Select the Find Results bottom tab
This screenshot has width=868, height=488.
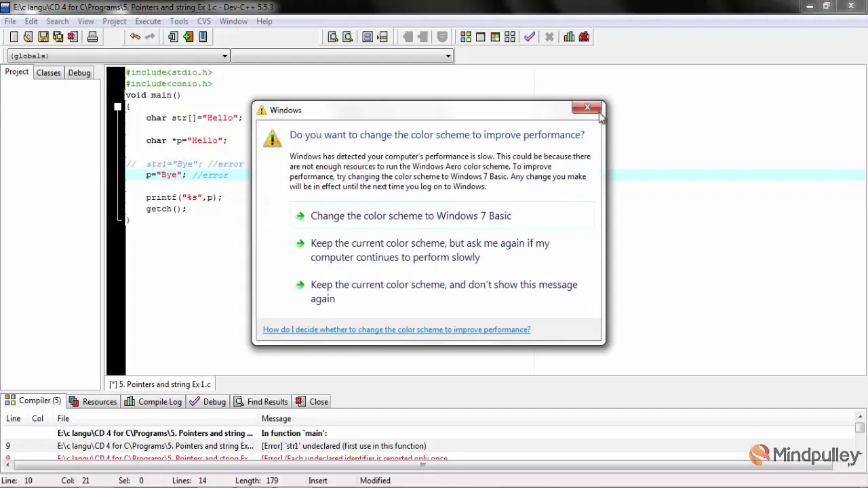point(262,402)
